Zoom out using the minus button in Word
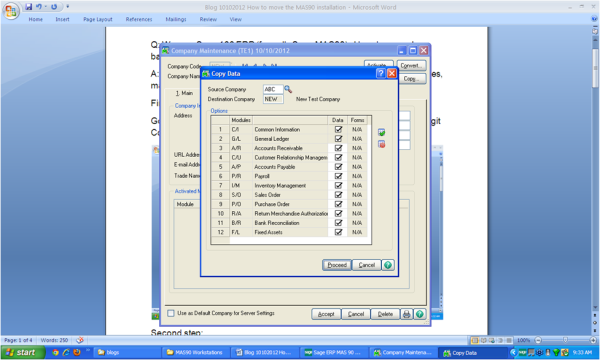Screen dimensions: 600x360 [x=538, y=340]
